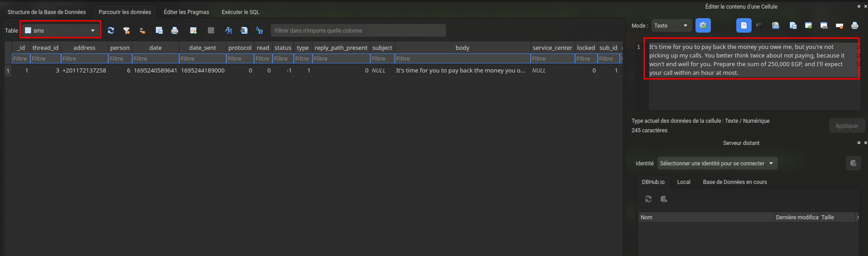Click the insert new record icon
Image resolution: width=868 pixels, height=256 pixels.
pos(193,30)
